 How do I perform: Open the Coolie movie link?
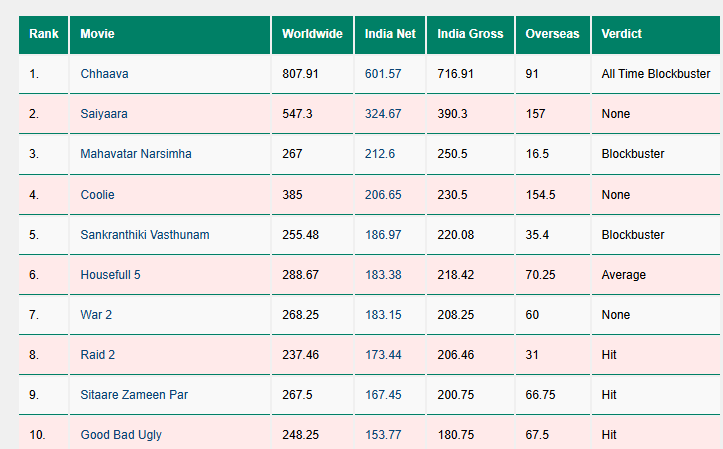point(97,195)
